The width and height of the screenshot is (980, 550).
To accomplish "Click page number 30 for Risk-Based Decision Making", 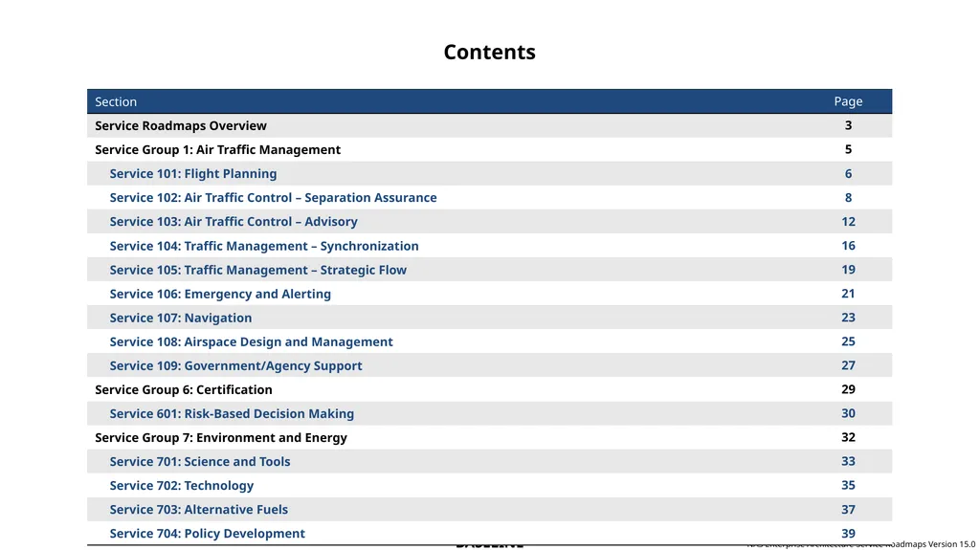I will click(848, 413).
